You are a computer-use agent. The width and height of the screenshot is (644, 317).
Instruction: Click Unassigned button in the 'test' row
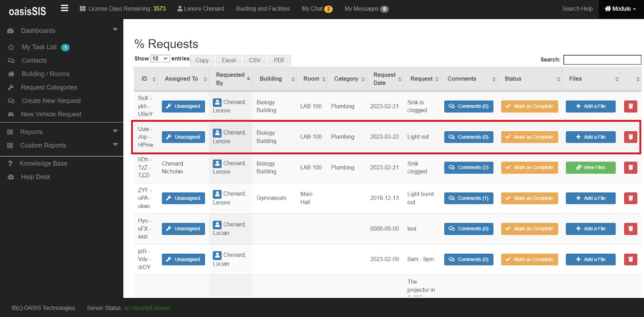pos(183,229)
